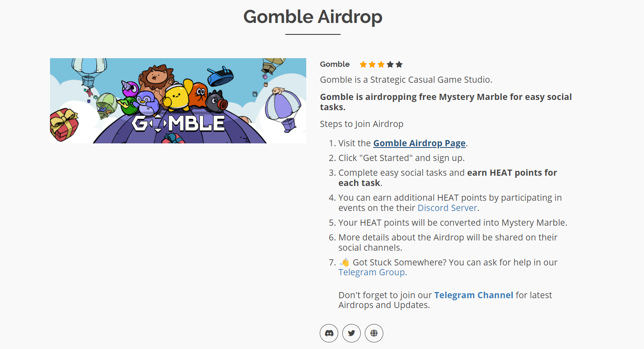This screenshot has height=349, width=644.
Task: Click the fourth (unfilled) star icon
Action: (x=390, y=64)
